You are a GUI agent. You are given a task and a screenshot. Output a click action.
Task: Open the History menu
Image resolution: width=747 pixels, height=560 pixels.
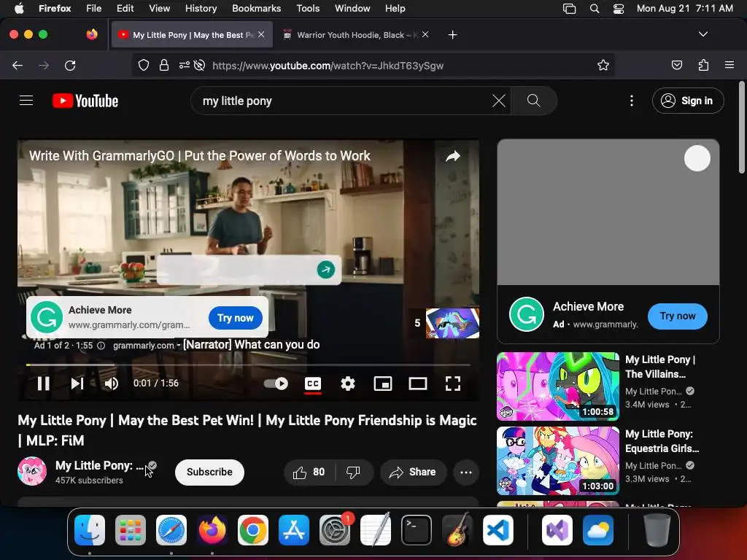click(201, 8)
